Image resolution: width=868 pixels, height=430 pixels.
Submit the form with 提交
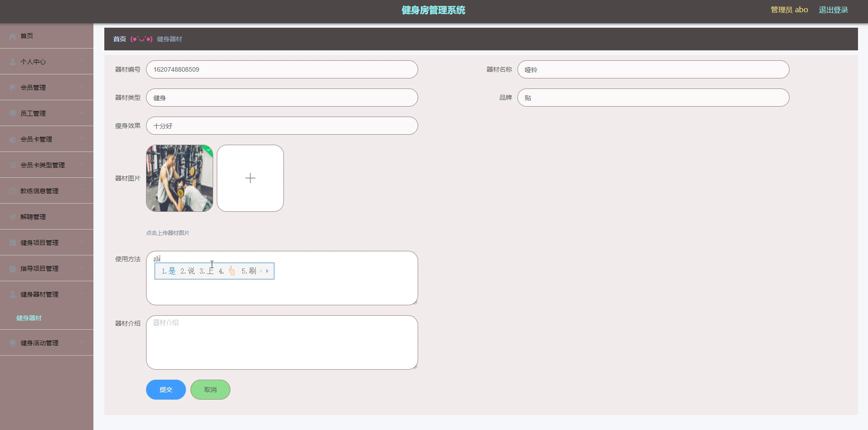tap(166, 390)
